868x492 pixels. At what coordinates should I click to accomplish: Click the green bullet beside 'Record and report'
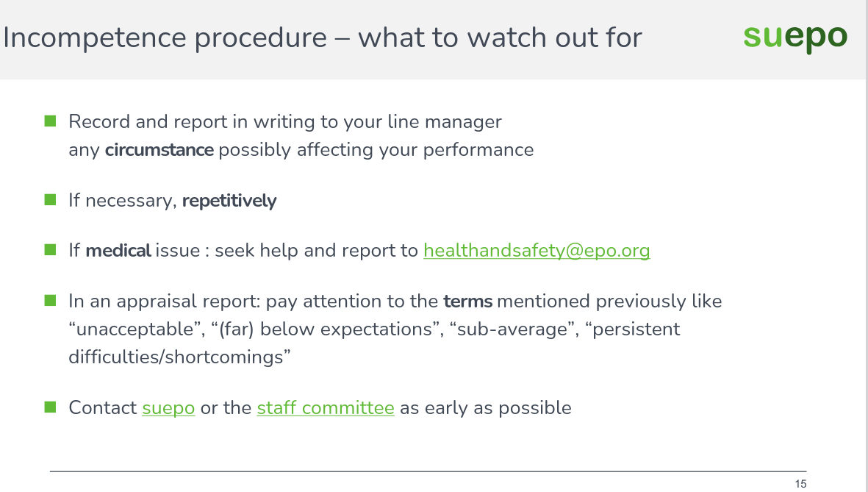[51, 121]
